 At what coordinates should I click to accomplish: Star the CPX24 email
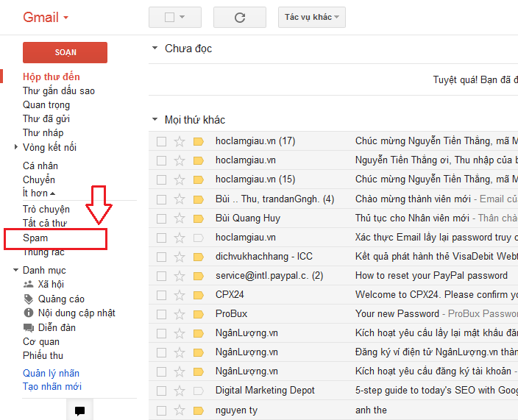point(180,295)
